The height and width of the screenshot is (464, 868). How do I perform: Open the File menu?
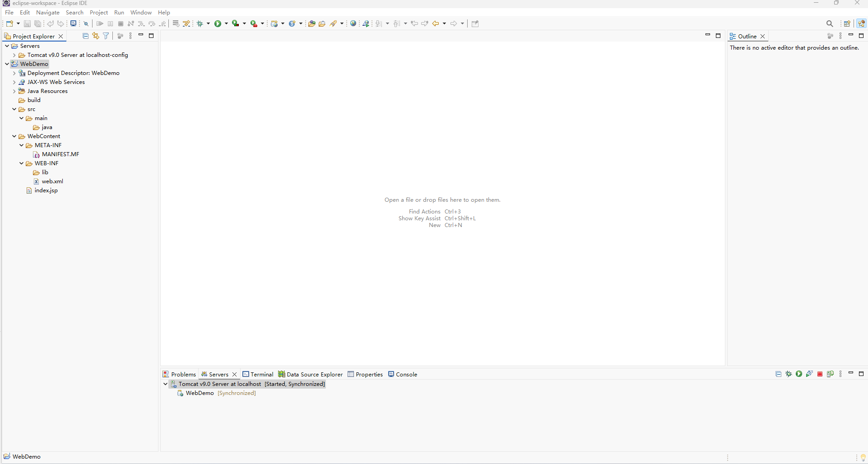[9, 12]
